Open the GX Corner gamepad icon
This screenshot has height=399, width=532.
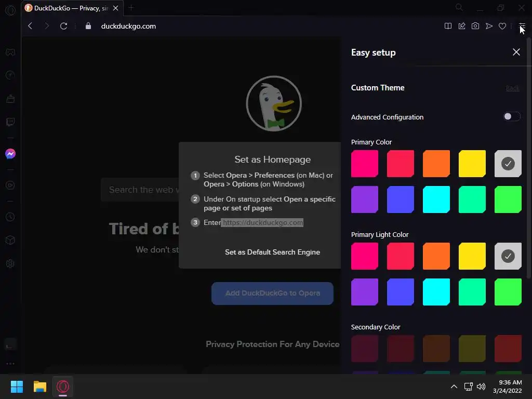10,52
